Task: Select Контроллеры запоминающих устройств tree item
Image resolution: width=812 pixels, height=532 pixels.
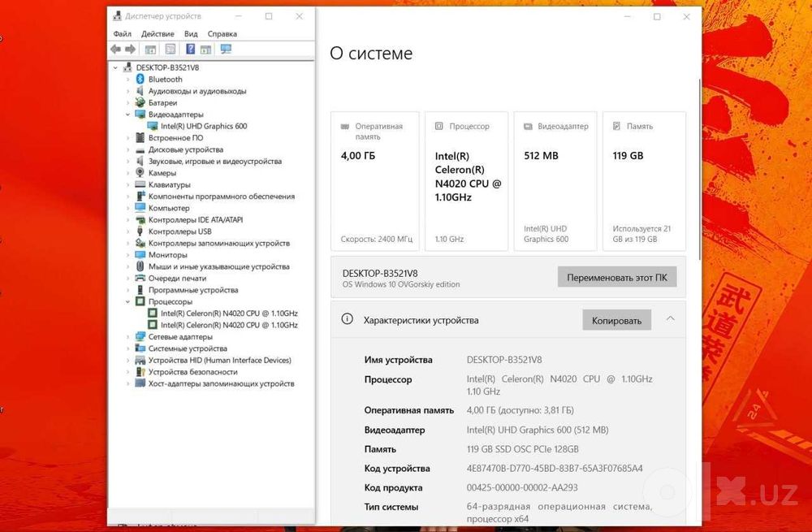Action: pyautogui.click(x=219, y=243)
